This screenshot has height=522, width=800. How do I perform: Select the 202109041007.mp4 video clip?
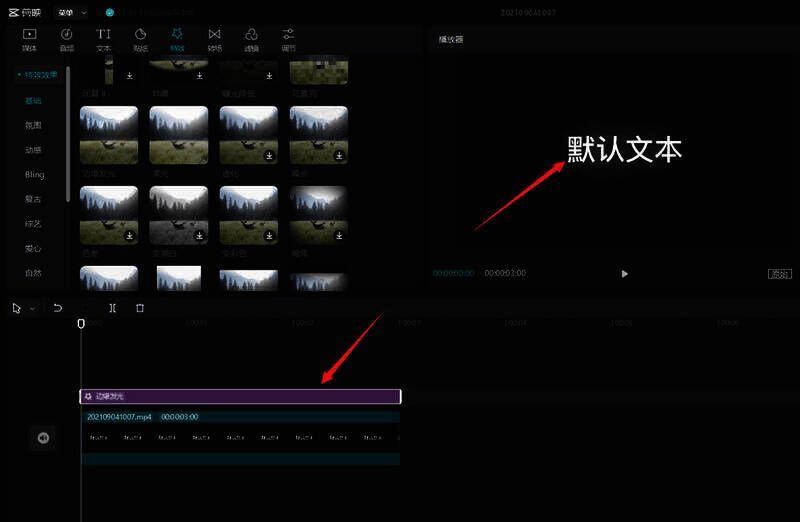[x=240, y=438]
